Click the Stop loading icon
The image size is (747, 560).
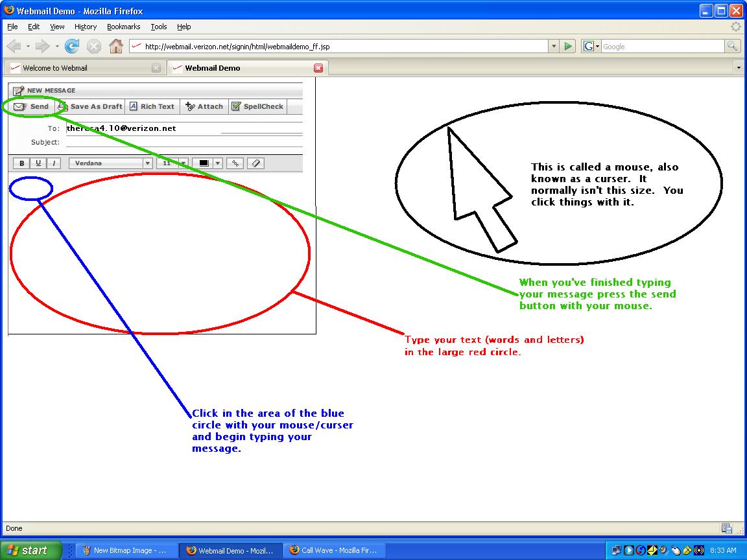(x=94, y=46)
